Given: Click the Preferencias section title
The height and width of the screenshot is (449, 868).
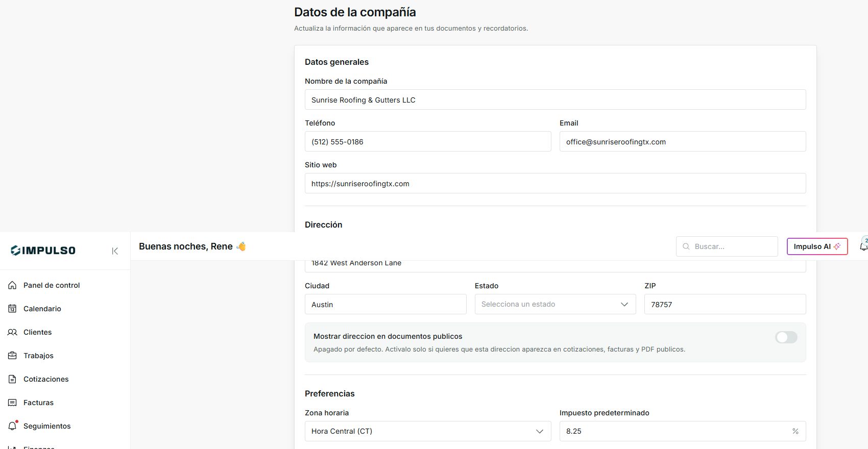Looking at the screenshot, I should pos(329,393).
